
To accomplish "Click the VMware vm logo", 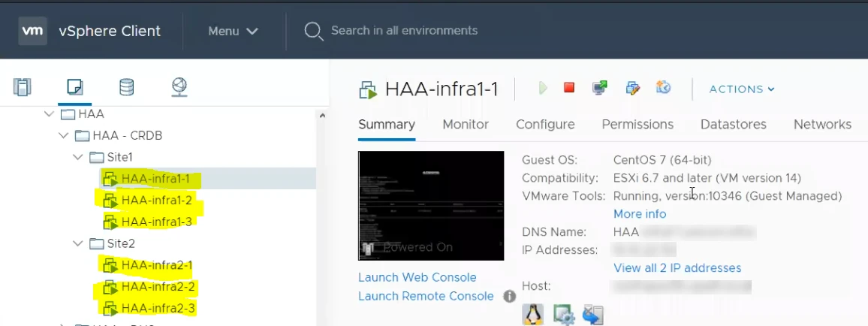I will tap(32, 31).
